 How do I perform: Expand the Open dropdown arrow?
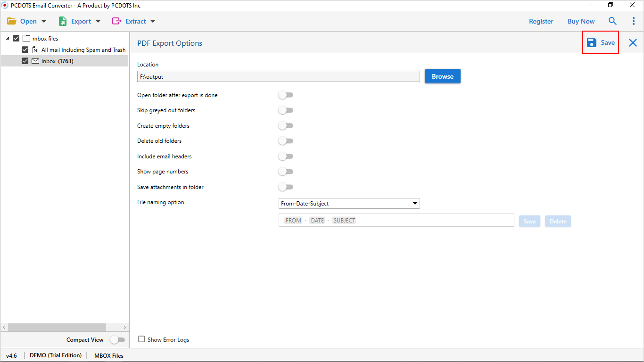coord(44,21)
